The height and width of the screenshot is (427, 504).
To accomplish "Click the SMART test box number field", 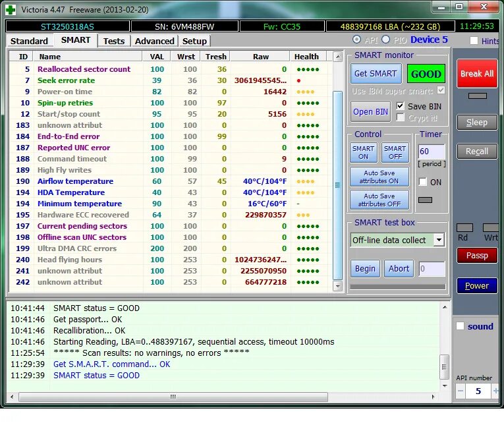I will point(432,269).
